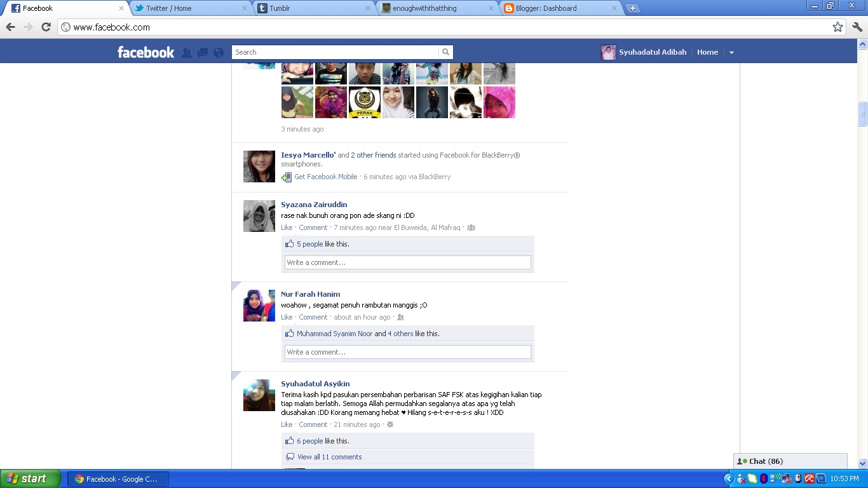Click the Get Facebook Mobile icon
Screen dimensions: 868x488
click(287, 177)
